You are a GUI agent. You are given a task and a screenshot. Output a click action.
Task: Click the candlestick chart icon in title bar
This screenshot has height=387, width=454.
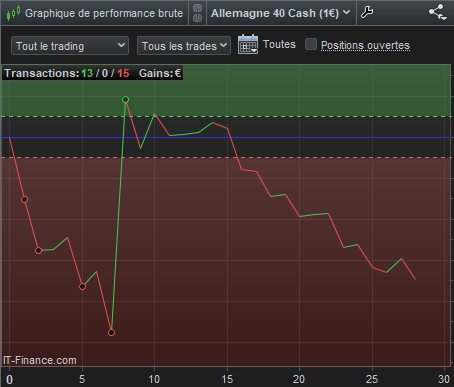tap(13, 13)
